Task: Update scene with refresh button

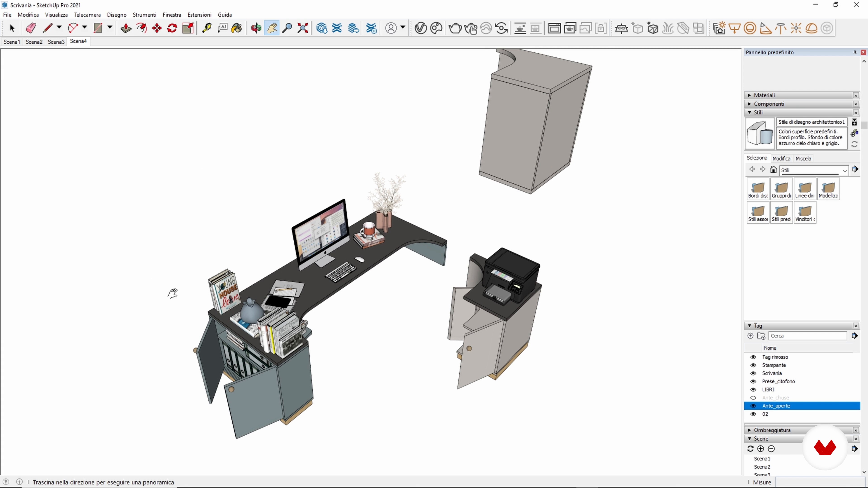Action: 750,449
